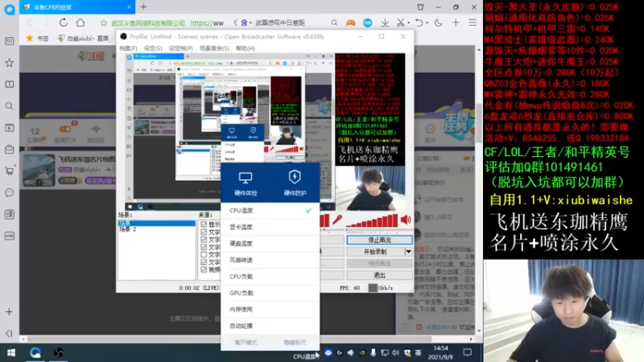Open the browser downloads arrow icon
Viewport: 644px width, 362px height.
click(385, 23)
